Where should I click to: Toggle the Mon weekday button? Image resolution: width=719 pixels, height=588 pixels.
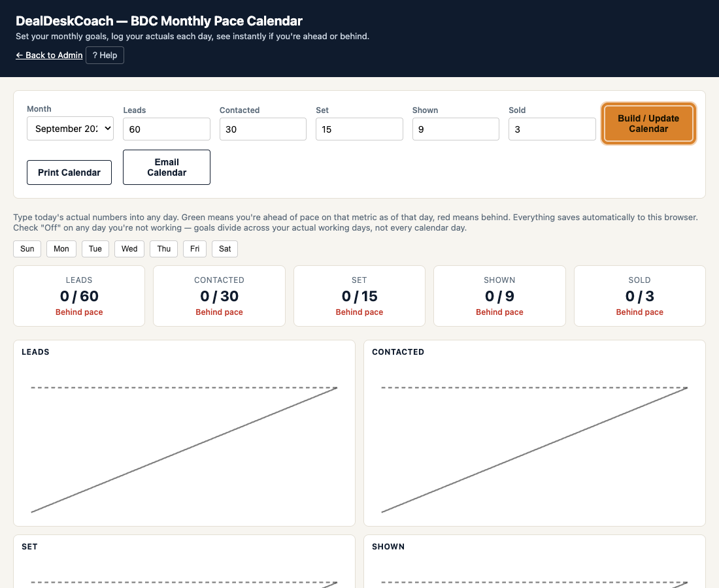tap(61, 249)
